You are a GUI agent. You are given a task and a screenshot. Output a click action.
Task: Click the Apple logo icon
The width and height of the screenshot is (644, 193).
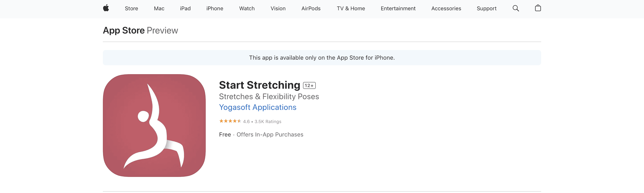(x=106, y=8)
